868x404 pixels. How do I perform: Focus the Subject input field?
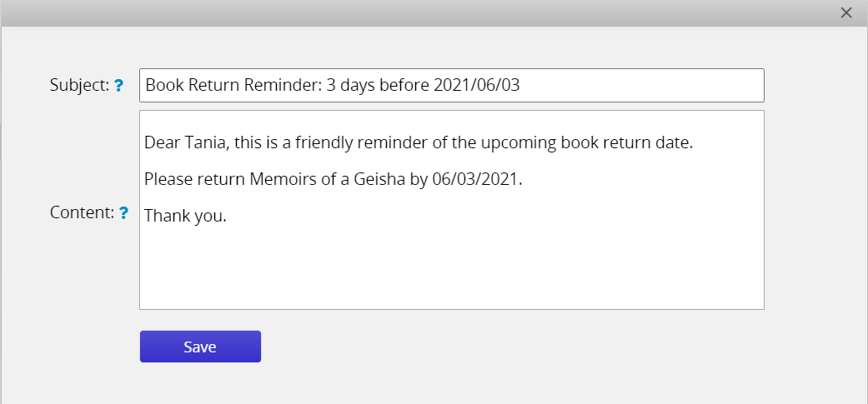[x=452, y=86]
